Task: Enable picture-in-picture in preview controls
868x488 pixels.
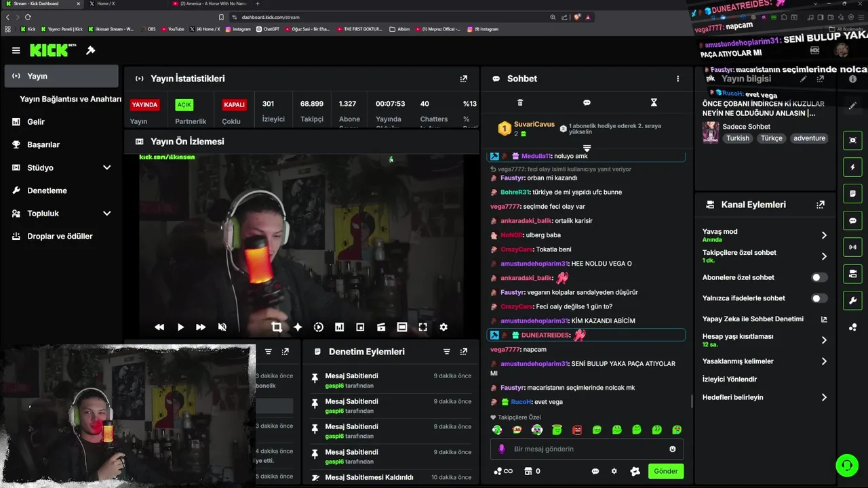Action: point(360,327)
